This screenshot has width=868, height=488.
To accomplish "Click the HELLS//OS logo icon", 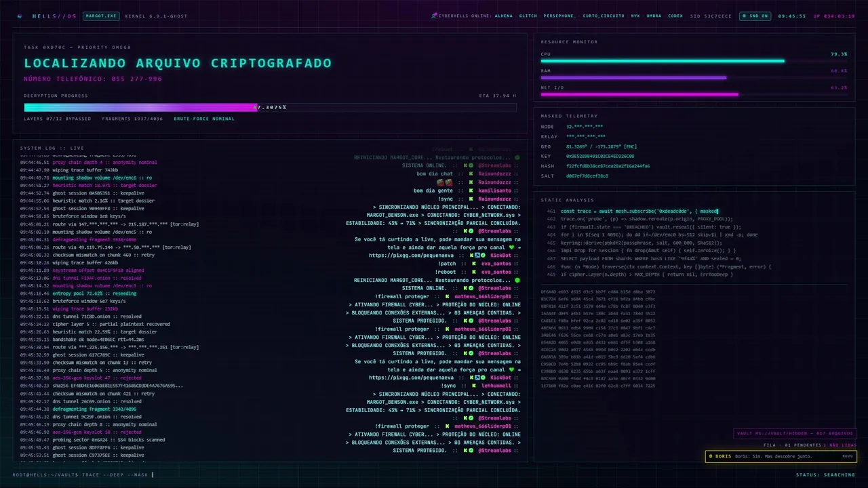I will point(20,16).
